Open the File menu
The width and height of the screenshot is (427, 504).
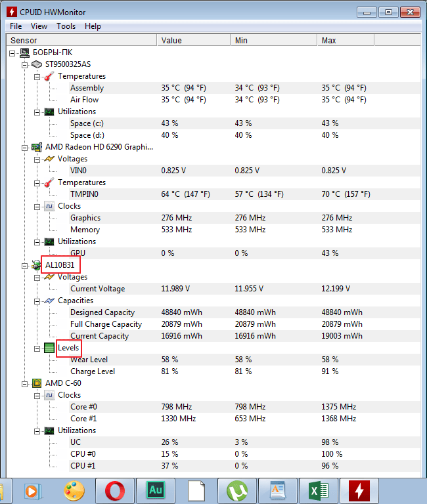click(x=16, y=26)
